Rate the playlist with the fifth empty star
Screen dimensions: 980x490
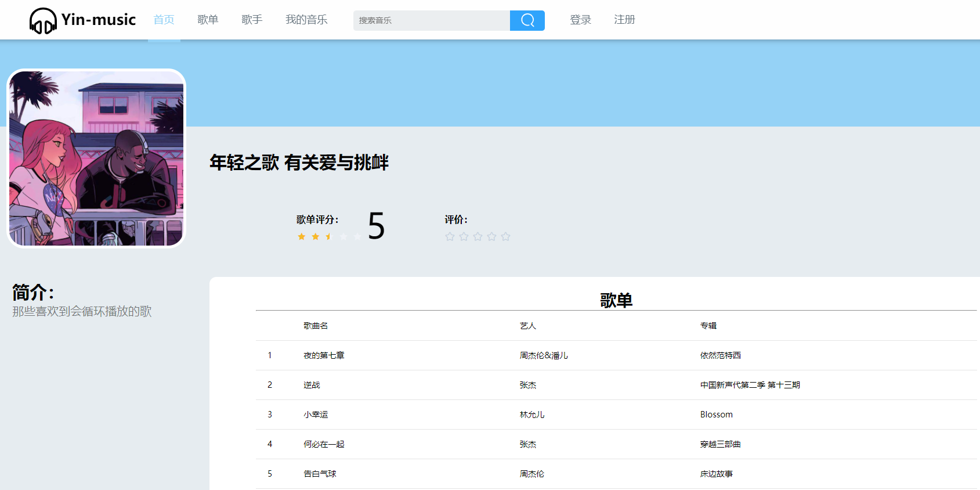click(x=505, y=236)
